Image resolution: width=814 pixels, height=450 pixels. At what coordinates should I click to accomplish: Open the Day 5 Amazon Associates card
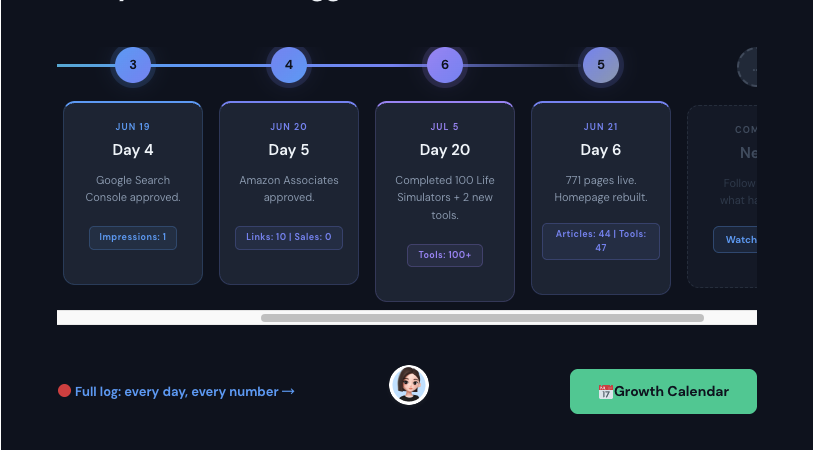click(x=289, y=193)
